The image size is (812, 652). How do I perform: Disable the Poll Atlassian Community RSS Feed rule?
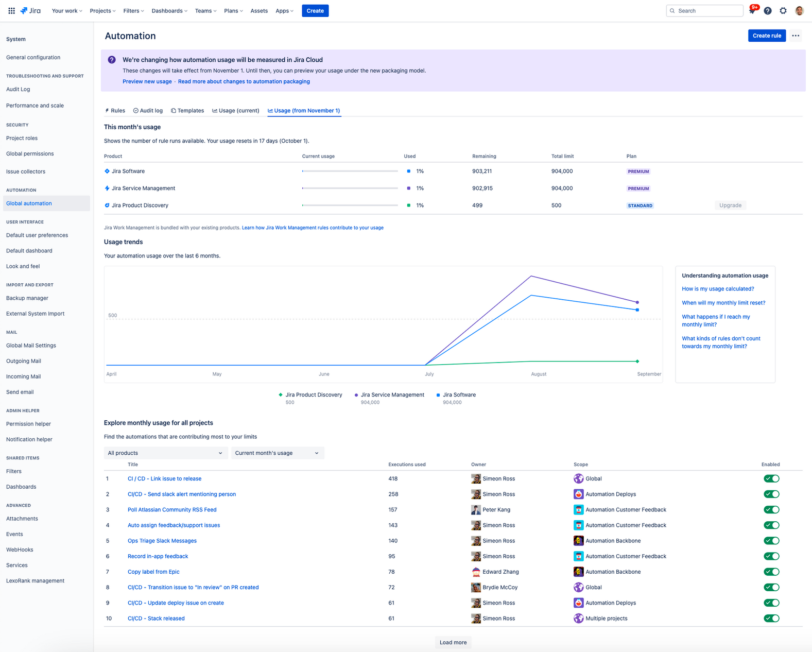771,510
